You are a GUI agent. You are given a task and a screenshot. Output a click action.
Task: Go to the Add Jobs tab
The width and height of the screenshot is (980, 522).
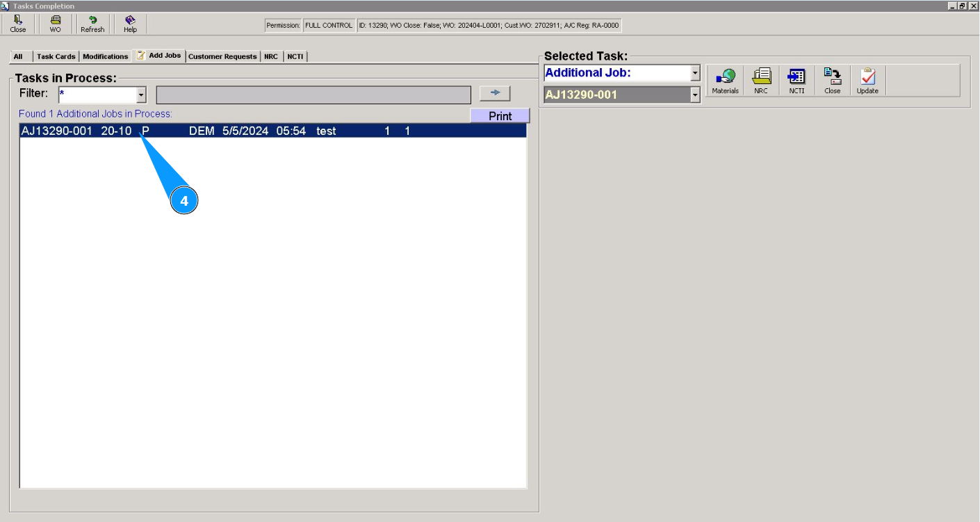158,56
